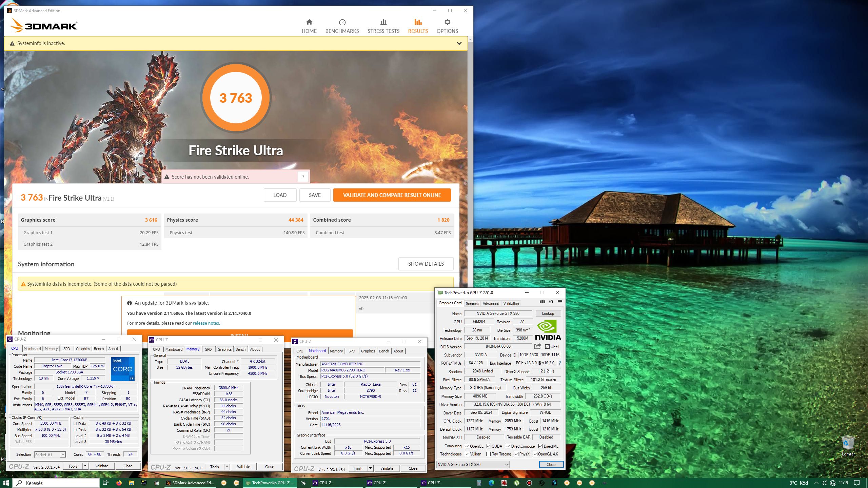Click the Physics score value 44 384
Image resolution: width=868 pixels, height=488 pixels.
[296, 220]
